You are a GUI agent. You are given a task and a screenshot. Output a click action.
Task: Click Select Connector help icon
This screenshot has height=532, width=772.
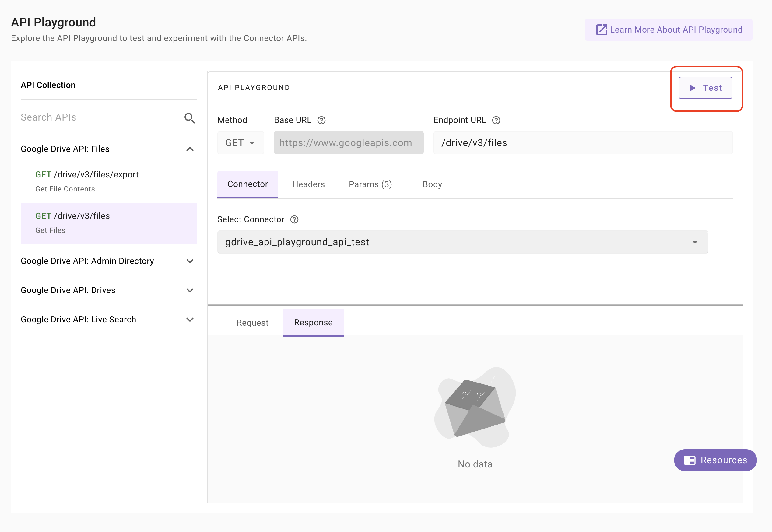point(294,219)
